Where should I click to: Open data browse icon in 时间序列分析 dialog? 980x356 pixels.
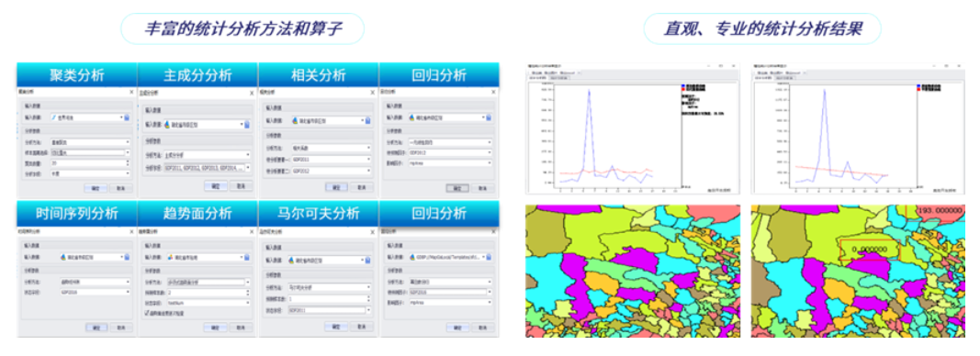click(126, 257)
